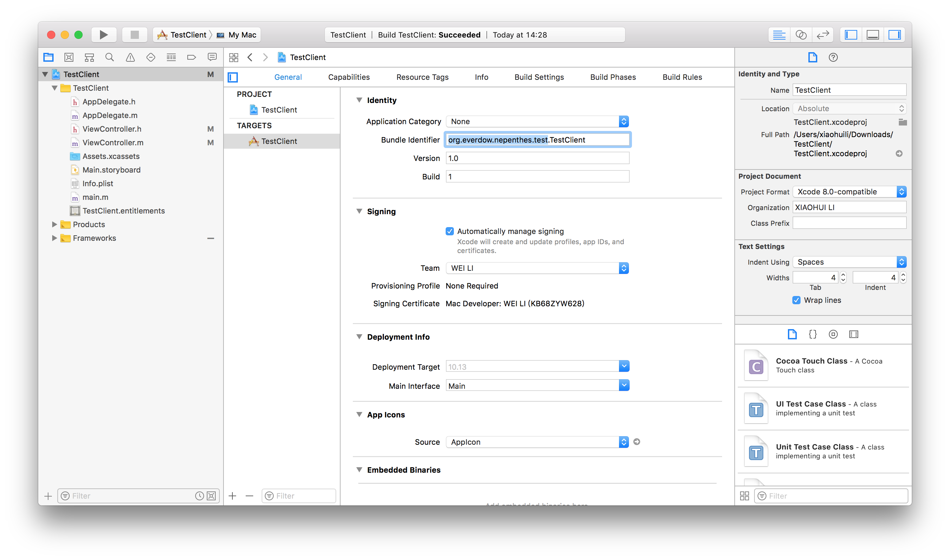Image resolution: width=950 pixels, height=560 pixels.
Task: Open Indent Using dropdown
Action: pyautogui.click(x=849, y=262)
